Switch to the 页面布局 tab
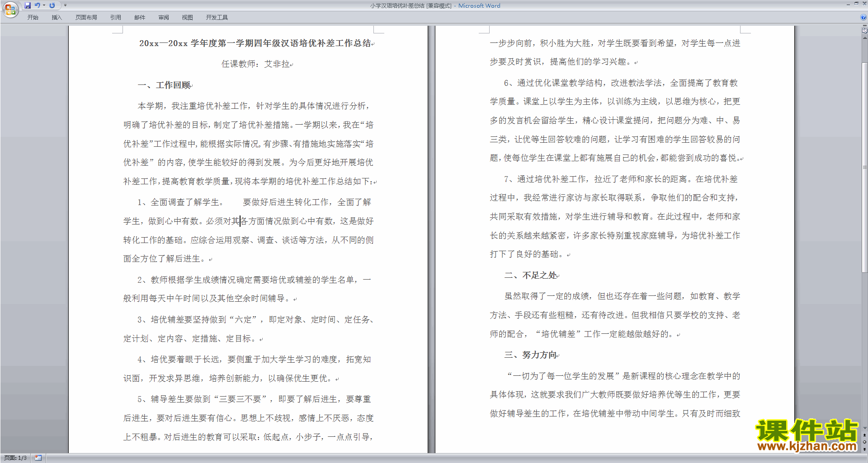This screenshot has height=463, width=868. pyautogui.click(x=86, y=17)
